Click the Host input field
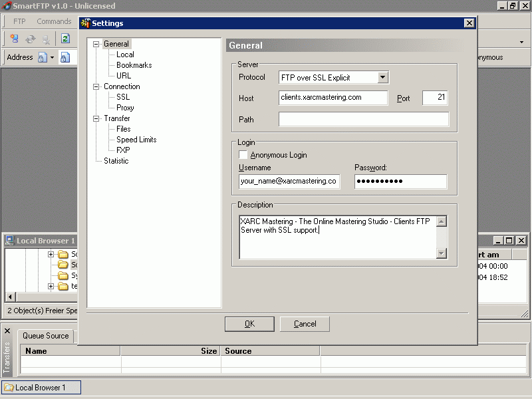The image size is (532, 399). [x=333, y=98]
